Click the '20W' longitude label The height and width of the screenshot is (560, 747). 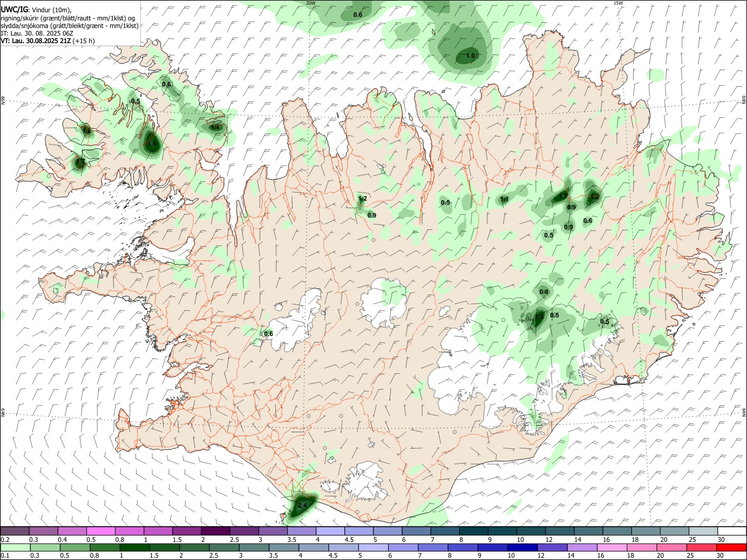(x=310, y=3)
